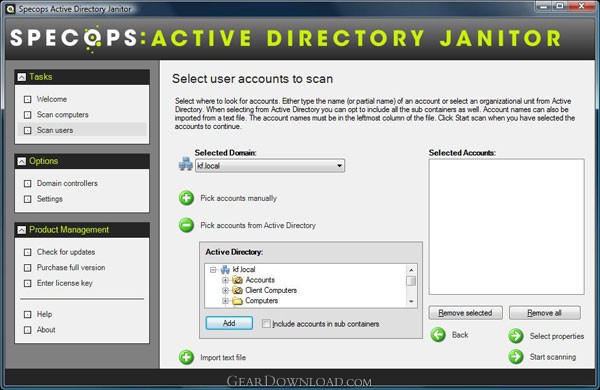
Task: Click the bullet icon beside Scan users
Action: click(x=28, y=131)
